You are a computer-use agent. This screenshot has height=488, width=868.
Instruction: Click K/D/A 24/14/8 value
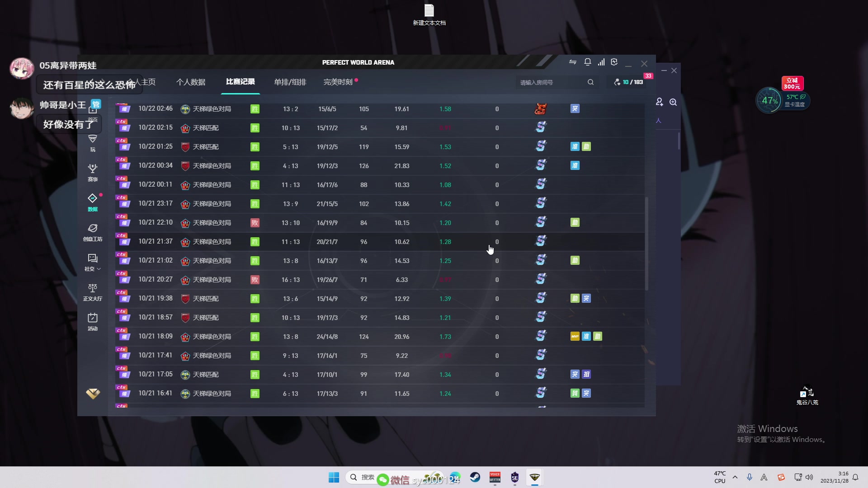[x=327, y=337]
